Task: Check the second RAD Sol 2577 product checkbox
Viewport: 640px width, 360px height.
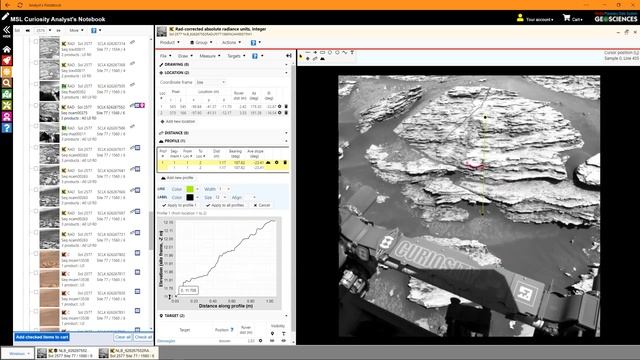Action: click(x=36, y=63)
